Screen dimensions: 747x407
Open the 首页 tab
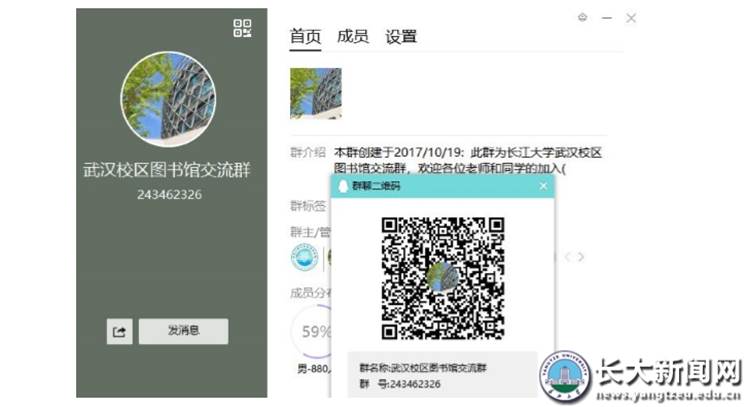(306, 37)
